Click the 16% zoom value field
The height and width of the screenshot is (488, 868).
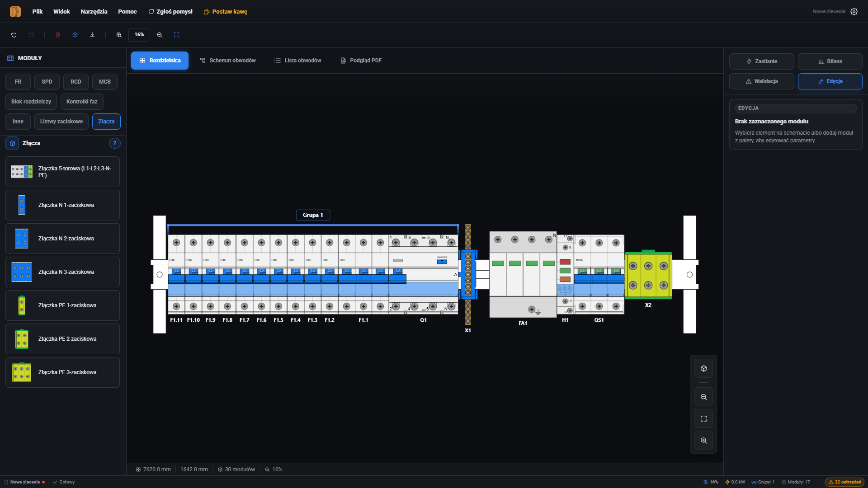click(139, 35)
